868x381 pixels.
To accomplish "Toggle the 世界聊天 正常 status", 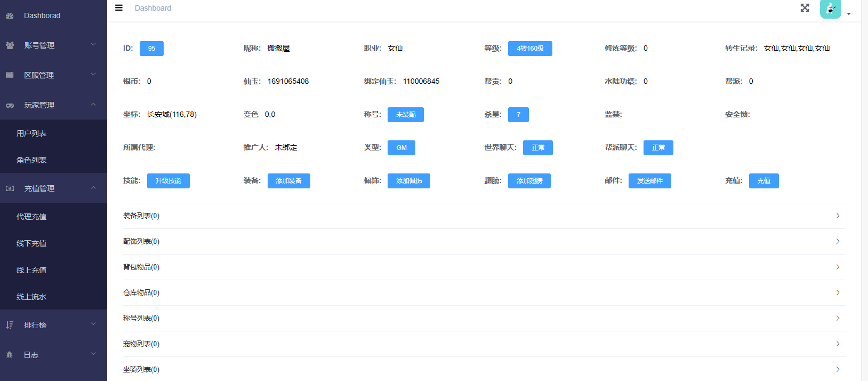I will pyautogui.click(x=537, y=148).
